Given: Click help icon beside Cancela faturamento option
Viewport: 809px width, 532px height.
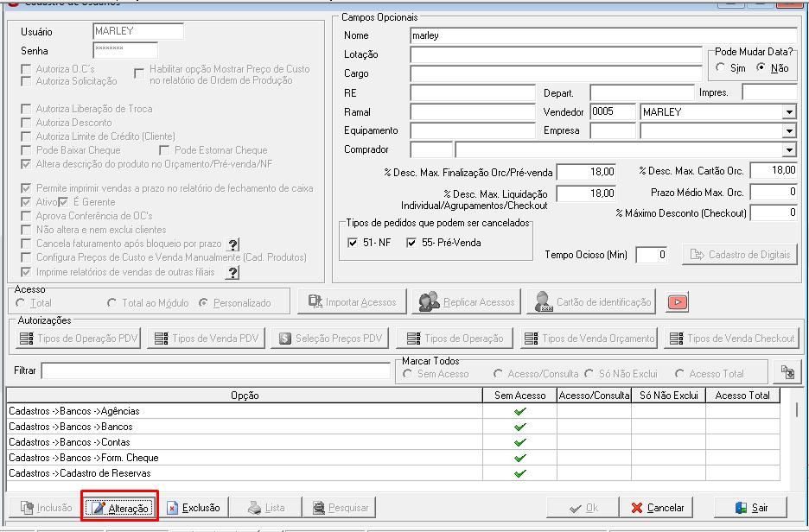Looking at the screenshot, I should click(233, 244).
